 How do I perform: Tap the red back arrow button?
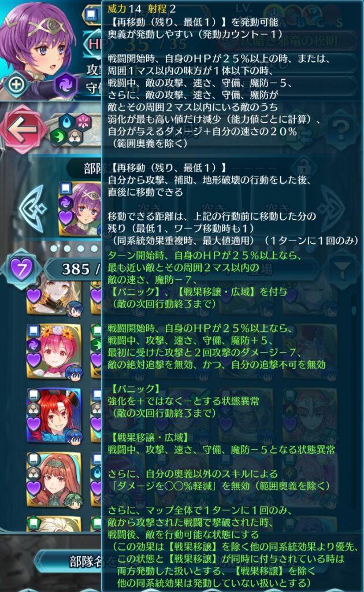pos(23,129)
